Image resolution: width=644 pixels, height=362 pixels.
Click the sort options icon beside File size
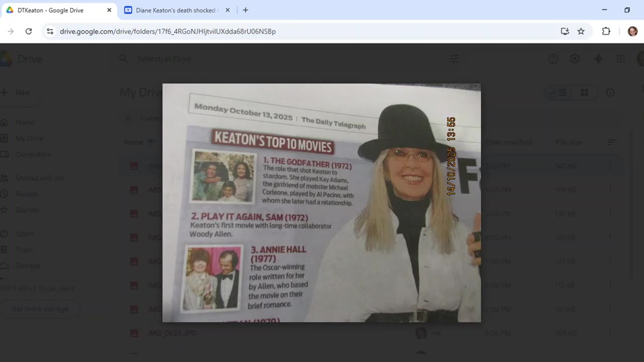coord(612,142)
